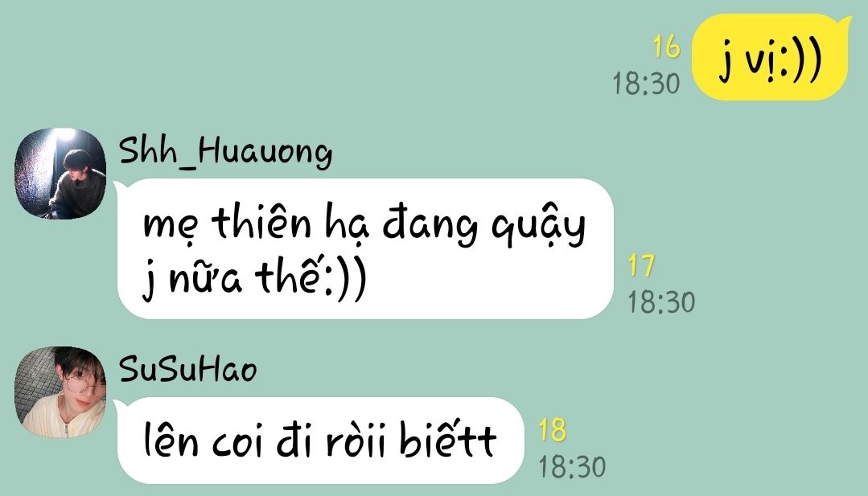This screenshot has height=496, width=868.
Task: Click the word "lên" in SuSuHao's message
Action: tap(171, 441)
